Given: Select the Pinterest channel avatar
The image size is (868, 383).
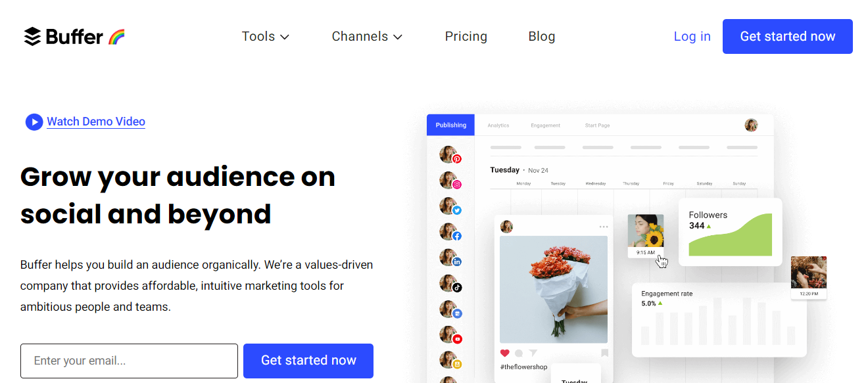Looking at the screenshot, I should 450,155.
